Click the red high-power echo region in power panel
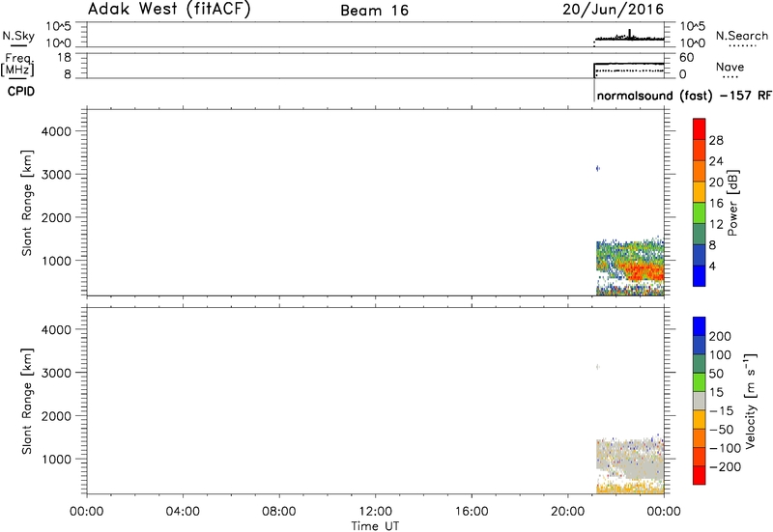Image resolution: width=773 pixels, height=532 pixels. tap(644, 271)
